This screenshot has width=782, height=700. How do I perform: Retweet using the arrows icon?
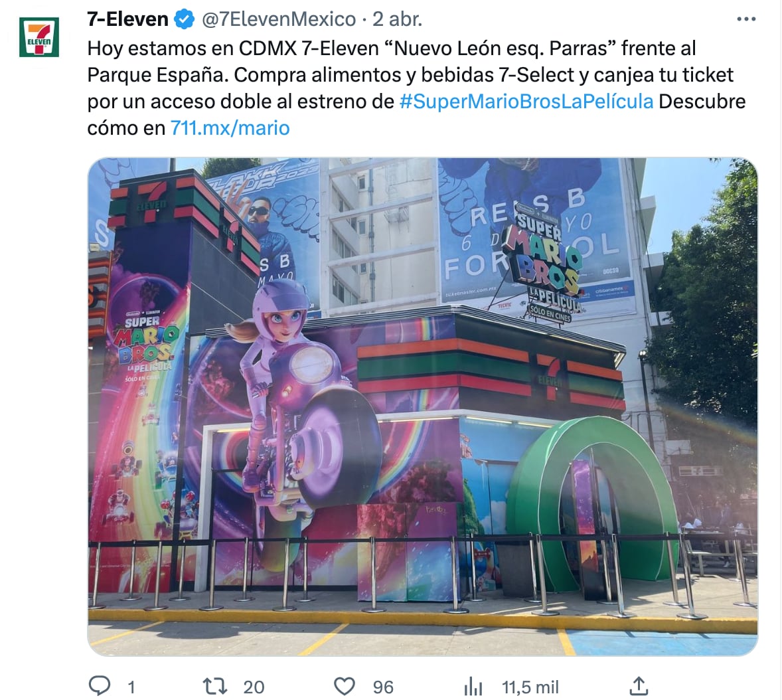point(216,687)
